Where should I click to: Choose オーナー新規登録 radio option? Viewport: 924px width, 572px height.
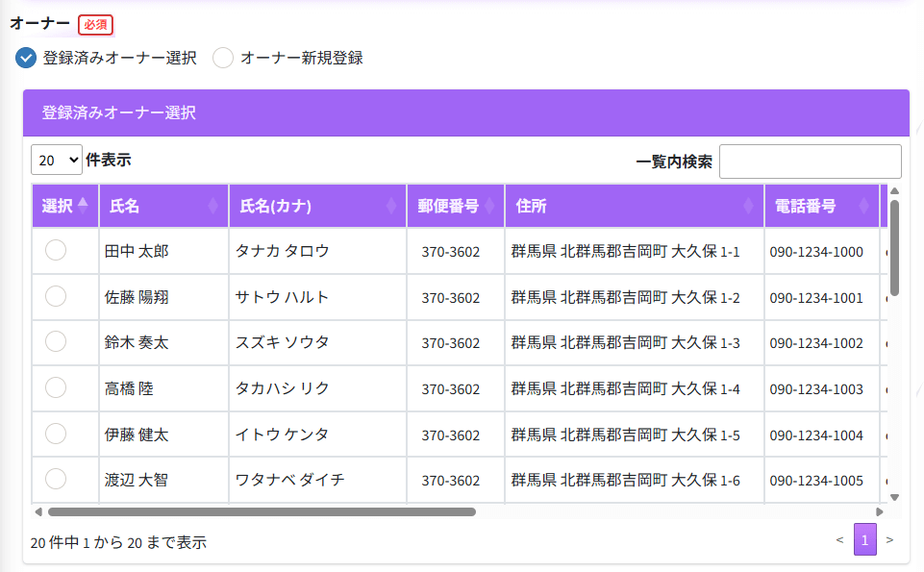click(x=223, y=58)
